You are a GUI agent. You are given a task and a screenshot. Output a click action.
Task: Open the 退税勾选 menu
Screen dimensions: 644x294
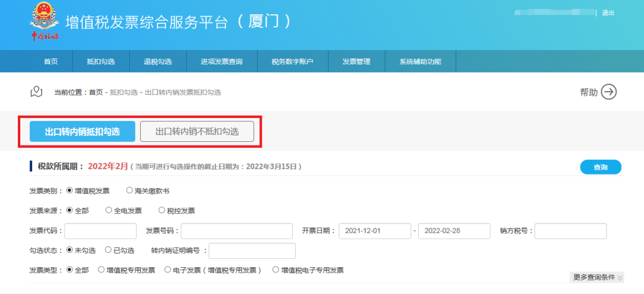coord(157,61)
